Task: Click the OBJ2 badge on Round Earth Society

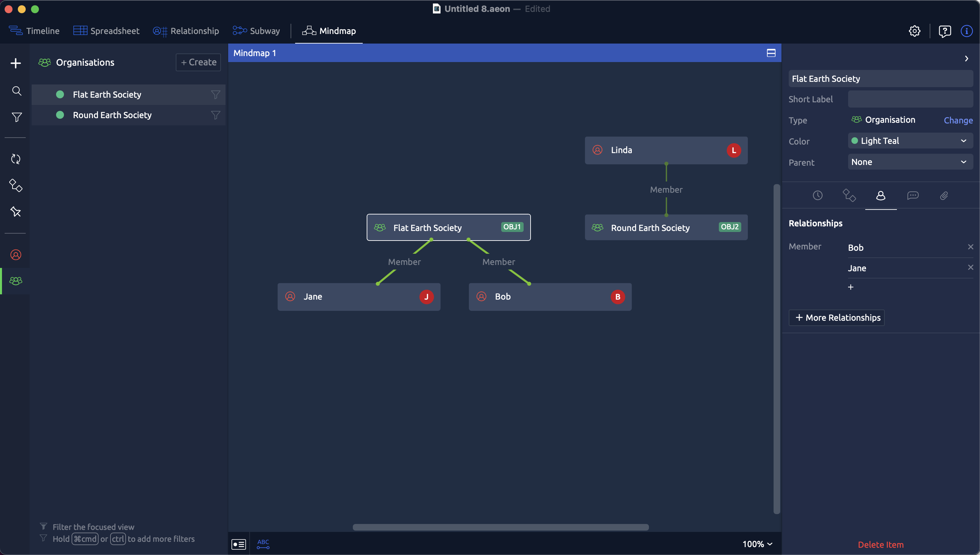Action: [x=730, y=227]
